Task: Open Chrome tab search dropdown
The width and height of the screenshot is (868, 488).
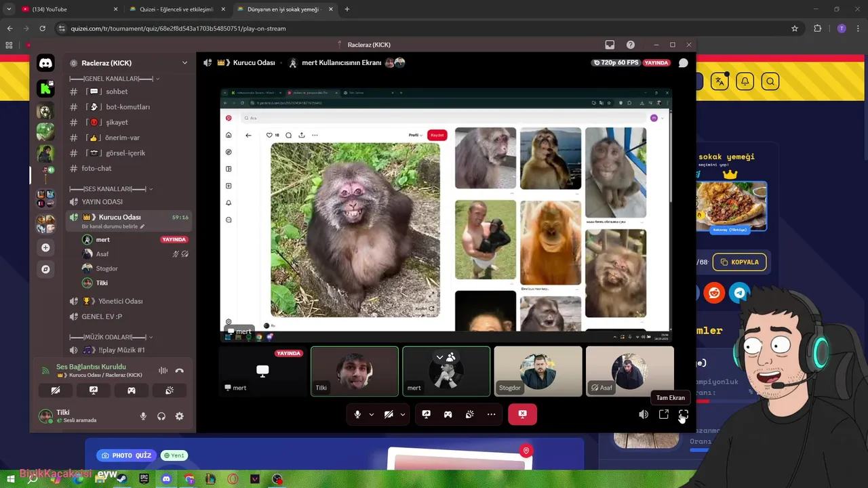Action: 9,9
